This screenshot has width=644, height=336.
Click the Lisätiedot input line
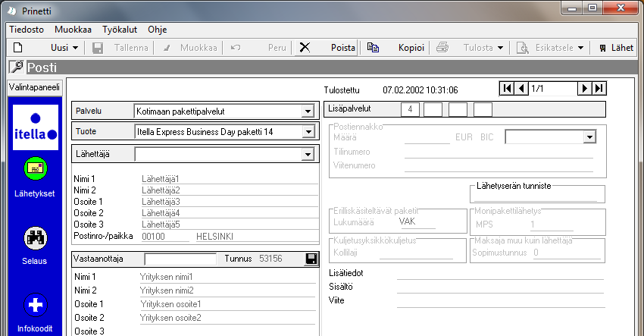pyautogui.click(x=500, y=274)
